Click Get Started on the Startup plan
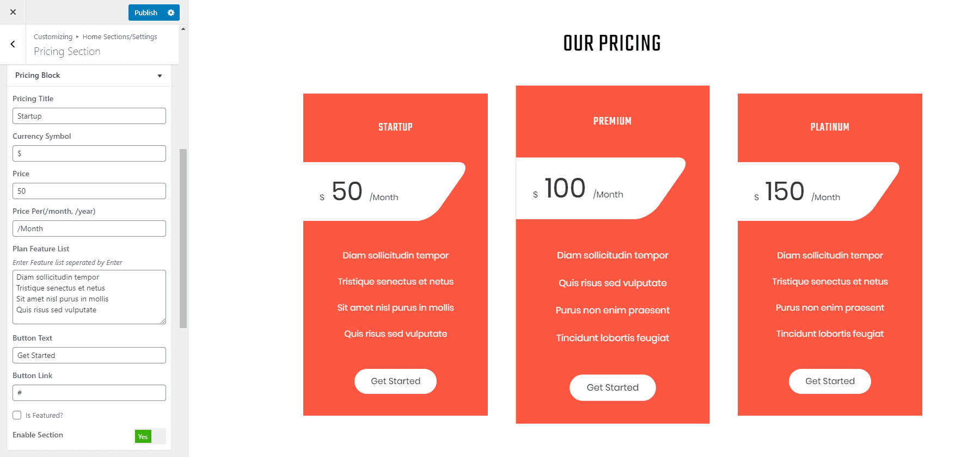This screenshot has width=980, height=457. click(395, 381)
